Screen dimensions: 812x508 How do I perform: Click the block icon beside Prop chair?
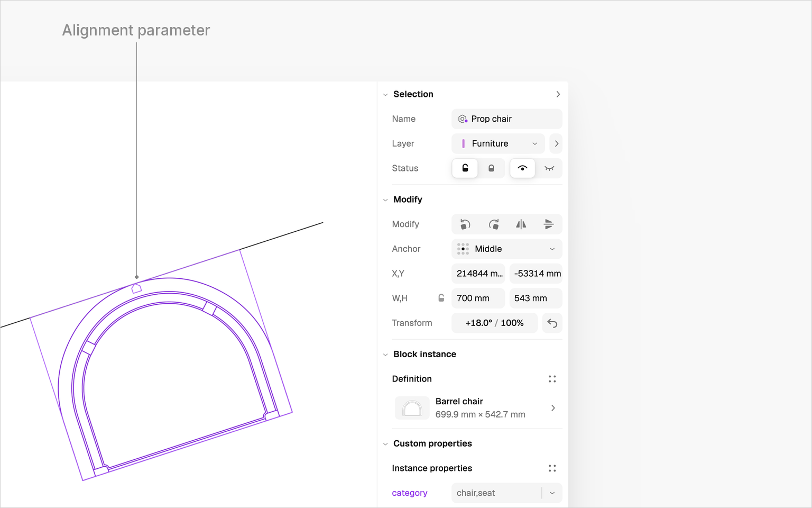point(463,119)
